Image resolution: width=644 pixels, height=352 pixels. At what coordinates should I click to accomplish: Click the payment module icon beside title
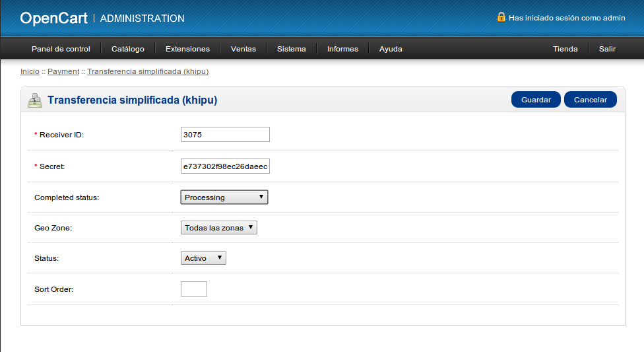[x=35, y=100]
